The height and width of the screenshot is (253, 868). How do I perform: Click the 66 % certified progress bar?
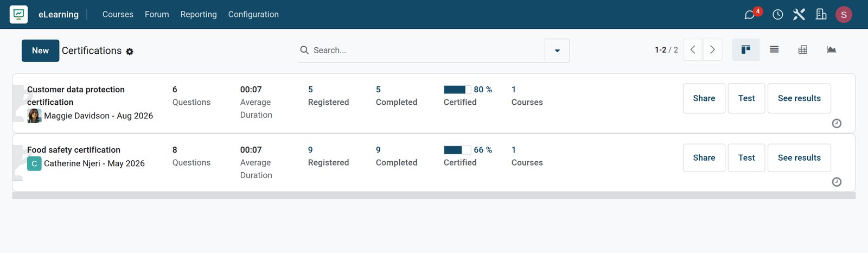coord(457,150)
